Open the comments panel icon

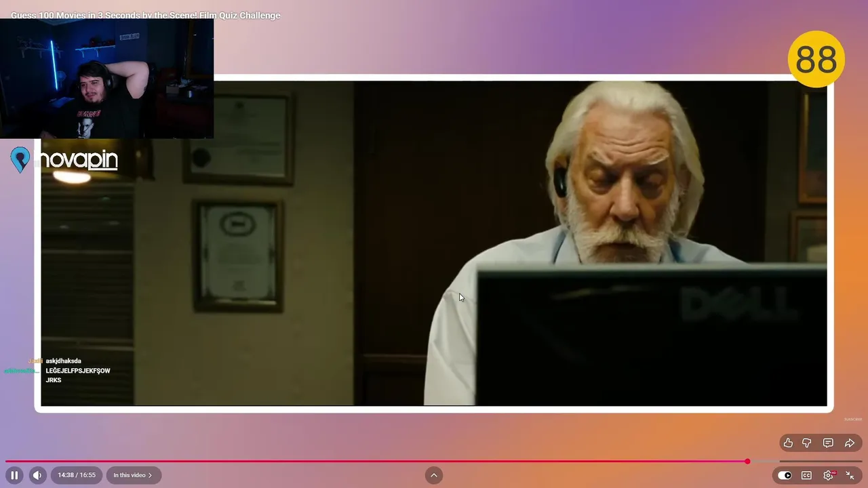[828, 443]
